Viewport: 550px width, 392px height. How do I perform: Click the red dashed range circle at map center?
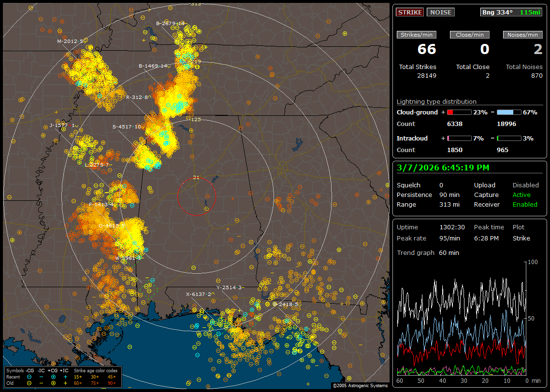click(196, 196)
